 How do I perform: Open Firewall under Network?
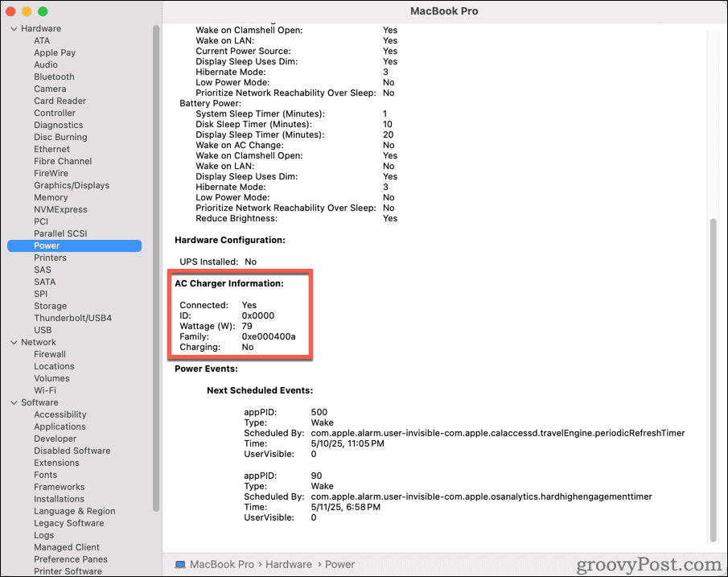(50, 354)
